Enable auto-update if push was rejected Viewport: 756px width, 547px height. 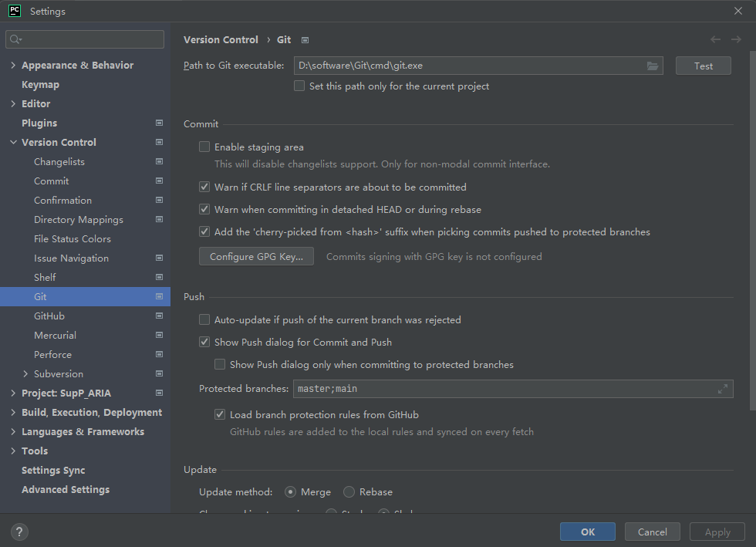[x=204, y=319]
